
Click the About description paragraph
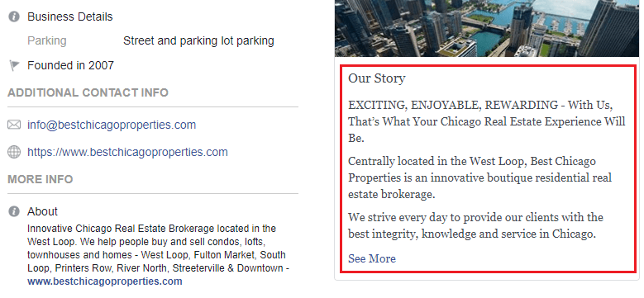point(159,255)
